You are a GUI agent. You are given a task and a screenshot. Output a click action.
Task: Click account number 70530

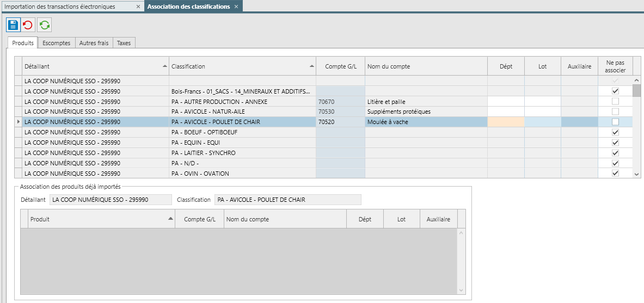pos(326,112)
